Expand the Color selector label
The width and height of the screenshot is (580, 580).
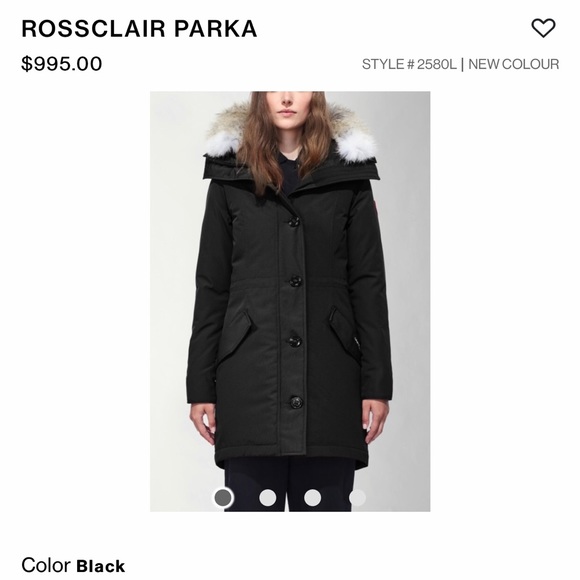click(x=46, y=565)
